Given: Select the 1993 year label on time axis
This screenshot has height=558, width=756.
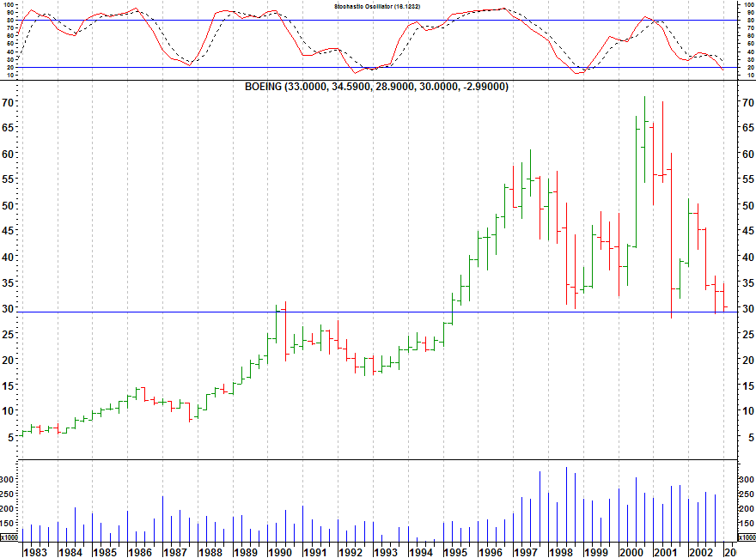Looking at the screenshot, I should coord(386,552).
